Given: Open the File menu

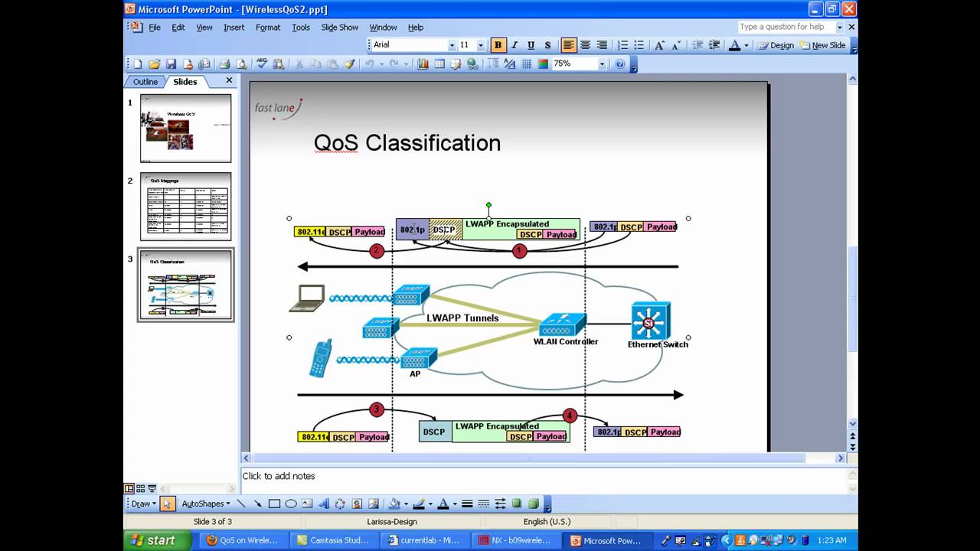Looking at the screenshot, I should (x=155, y=27).
